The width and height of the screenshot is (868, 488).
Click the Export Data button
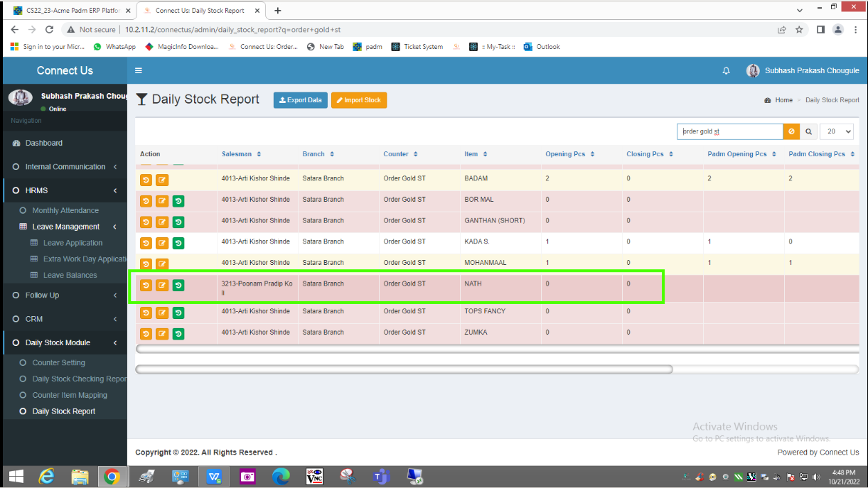pyautogui.click(x=301, y=100)
